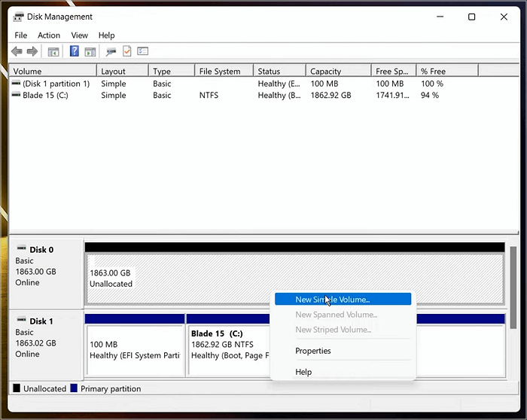Click Show/Hide Console Tree toolbar icon
Image resolution: width=527 pixels, height=420 pixels.
pyautogui.click(x=53, y=51)
